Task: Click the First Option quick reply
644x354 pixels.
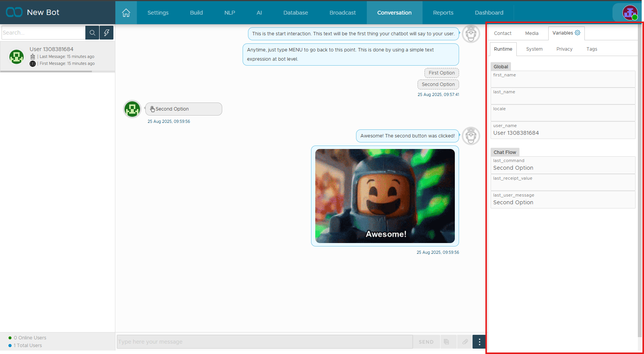Action: point(441,73)
